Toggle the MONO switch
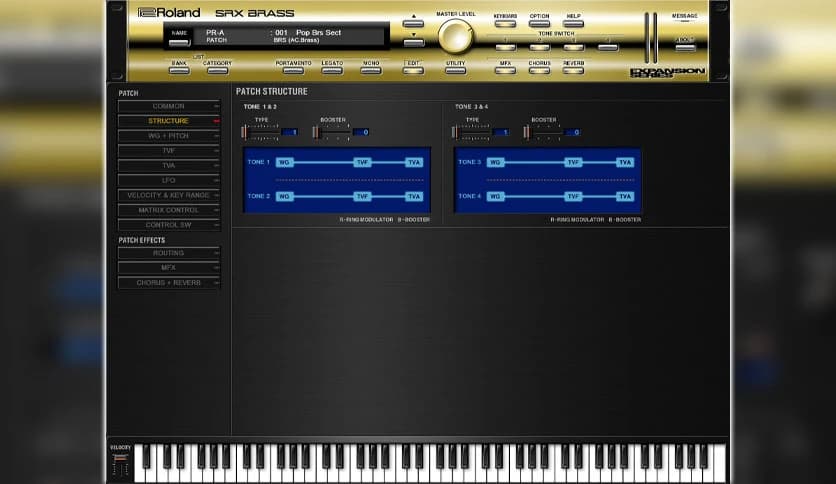 [x=371, y=70]
